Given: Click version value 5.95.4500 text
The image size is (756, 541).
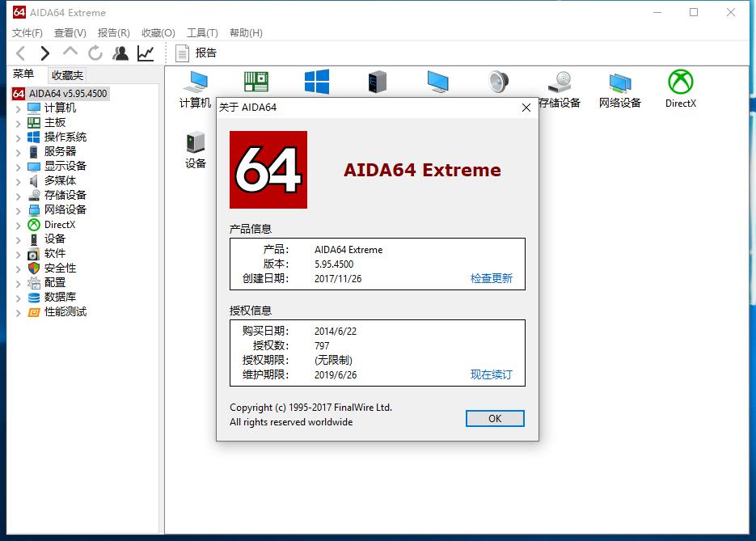Looking at the screenshot, I should 334,264.
